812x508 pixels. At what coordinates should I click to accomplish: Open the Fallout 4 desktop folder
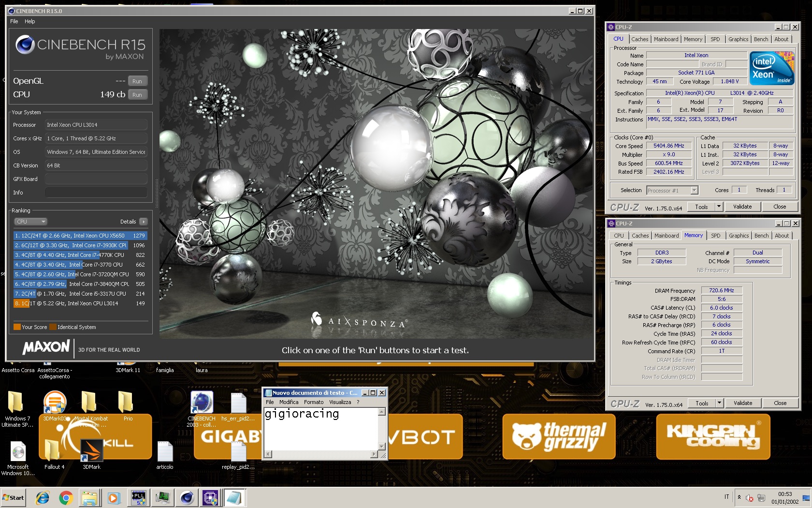coord(54,455)
